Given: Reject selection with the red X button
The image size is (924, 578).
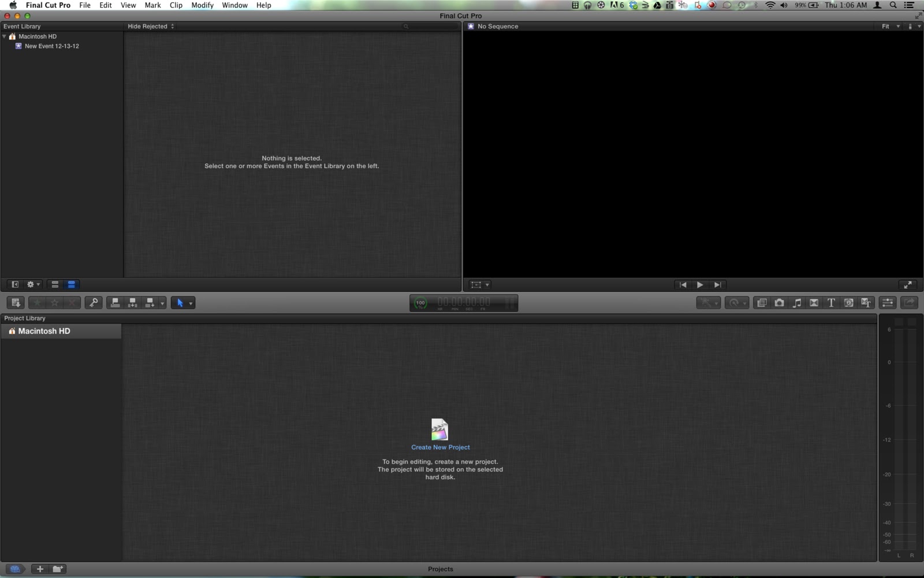Looking at the screenshot, I should coord(72,303).
